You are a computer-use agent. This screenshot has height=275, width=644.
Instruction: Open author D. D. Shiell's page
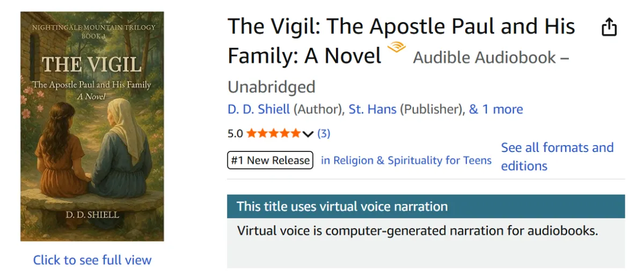click(x=259, y=110)
